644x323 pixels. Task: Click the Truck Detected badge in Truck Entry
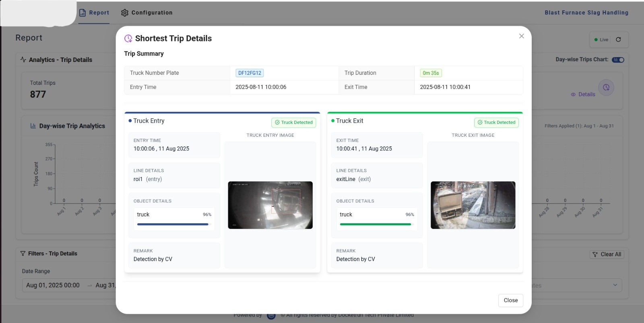click(x=293, y=123)
